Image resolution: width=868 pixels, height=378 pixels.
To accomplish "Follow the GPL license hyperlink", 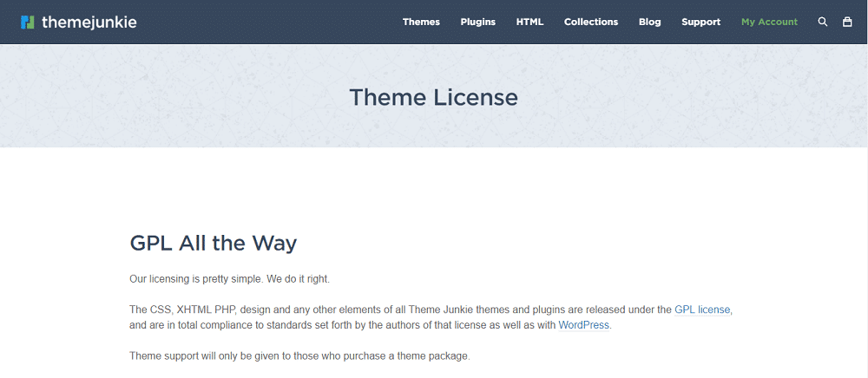I will point(703,310).
